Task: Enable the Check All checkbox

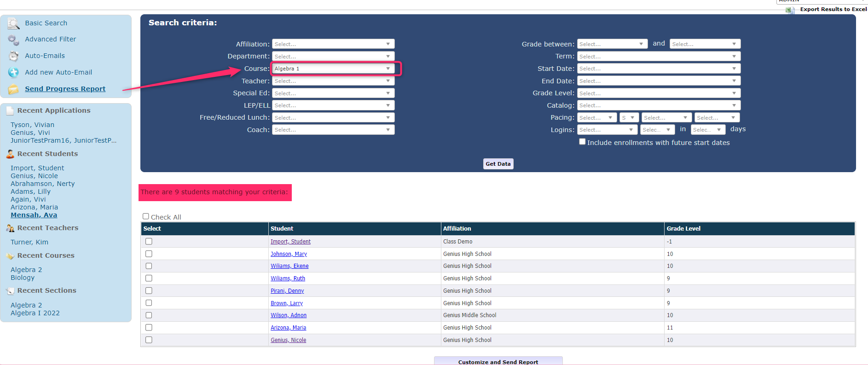Action: point(146,216)
